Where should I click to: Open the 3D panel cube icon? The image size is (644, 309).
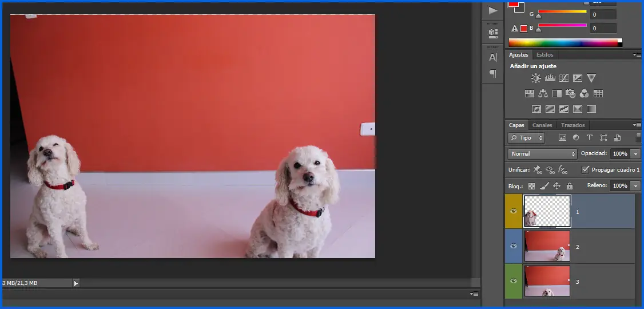(493, 33)
